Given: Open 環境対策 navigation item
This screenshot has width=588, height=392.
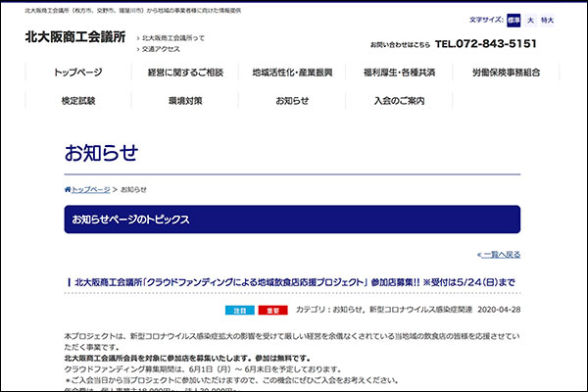Looking at the screenshot, I should (x=185, y=100).
